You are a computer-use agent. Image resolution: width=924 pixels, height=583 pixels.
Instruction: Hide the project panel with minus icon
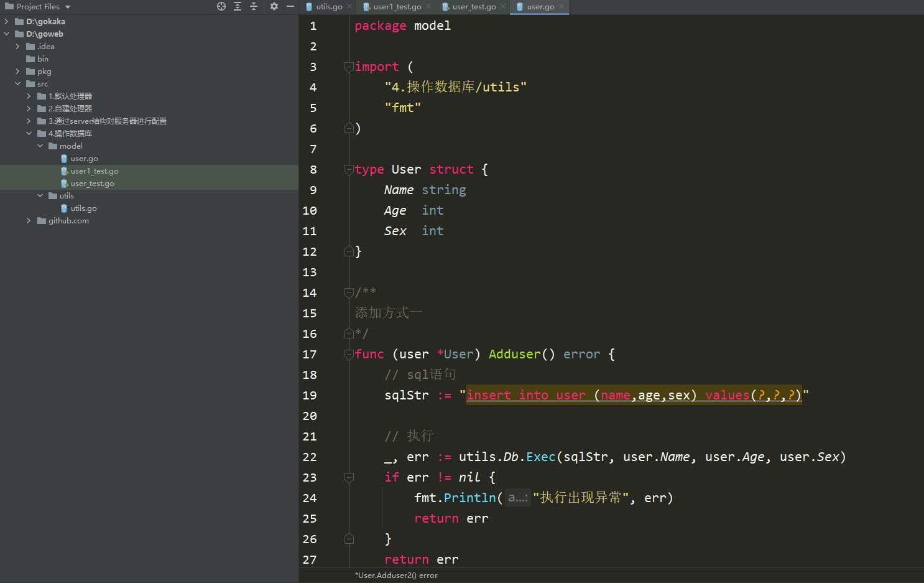pos(290,6)
